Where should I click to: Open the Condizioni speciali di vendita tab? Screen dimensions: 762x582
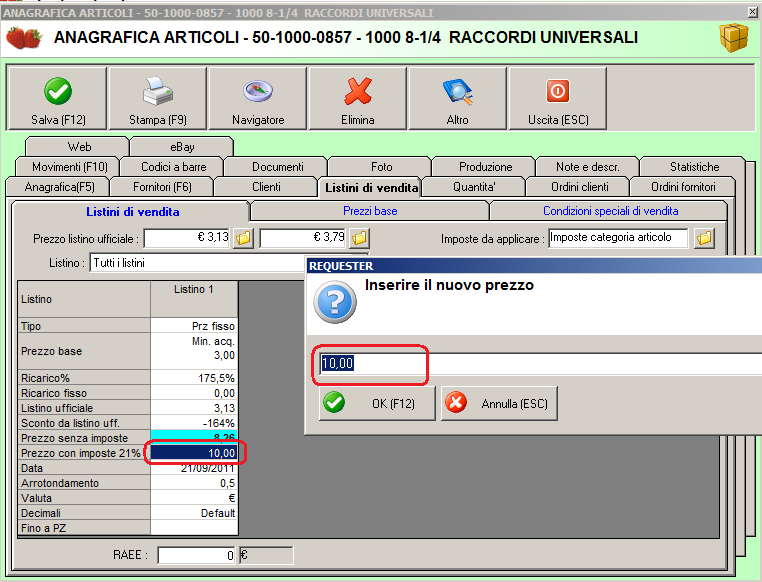(x=610, y=211)
